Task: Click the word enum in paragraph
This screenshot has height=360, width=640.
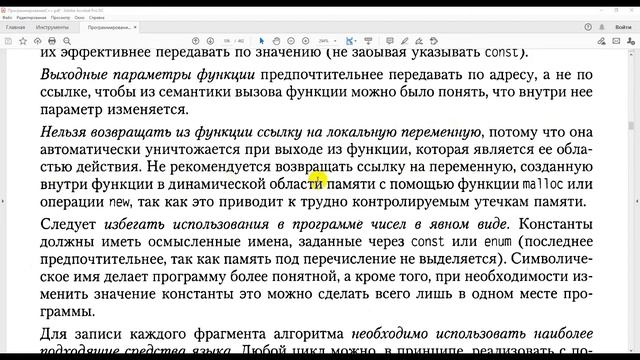Action: tap(498, 242)
